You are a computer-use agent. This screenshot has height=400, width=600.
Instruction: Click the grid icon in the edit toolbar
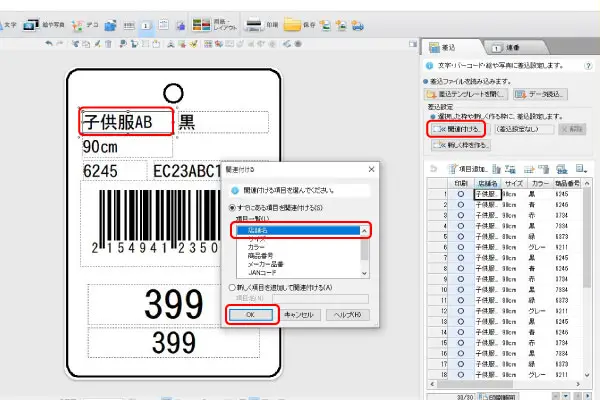pyautogui.click(x=208, y=44)
